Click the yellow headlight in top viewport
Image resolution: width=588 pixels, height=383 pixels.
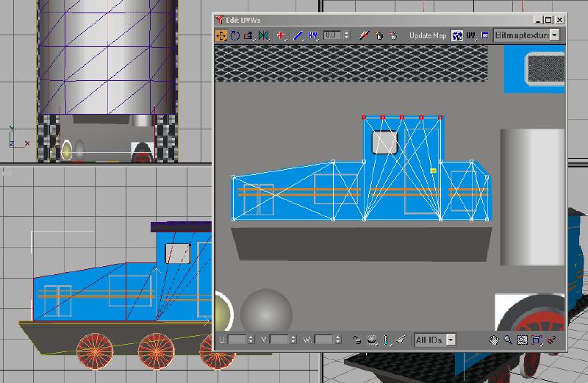[x=66, y=150]
